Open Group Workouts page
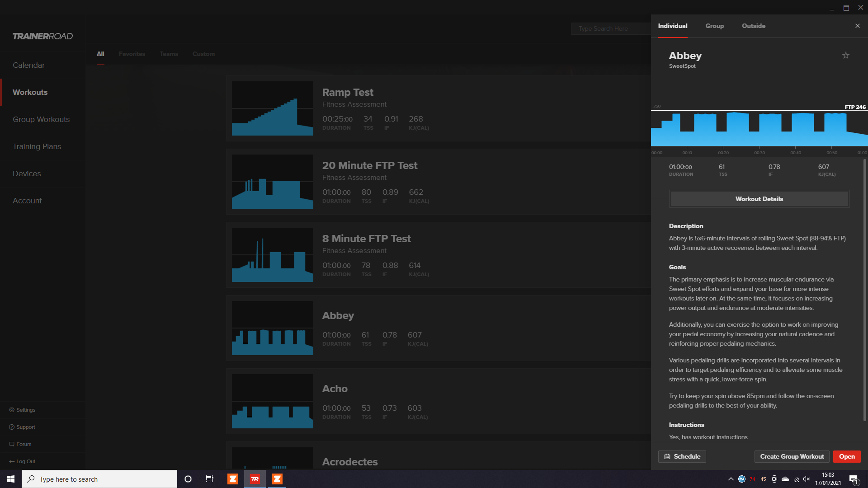 coord(41,119)
